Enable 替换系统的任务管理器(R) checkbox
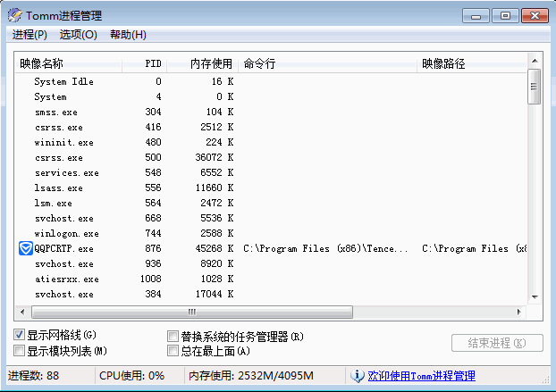Image resolution: width=556 pixels, height=392 pixels. click(x=173, y=336)
